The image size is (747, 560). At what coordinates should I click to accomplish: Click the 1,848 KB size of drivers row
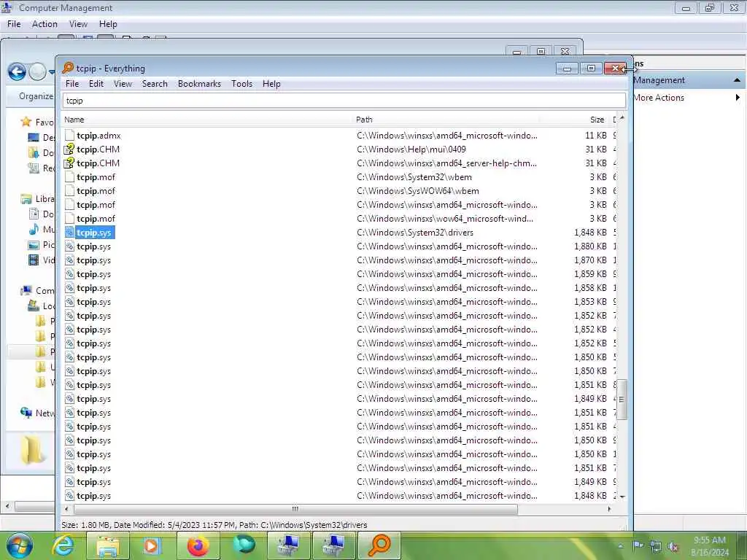[x=590, y=233]
